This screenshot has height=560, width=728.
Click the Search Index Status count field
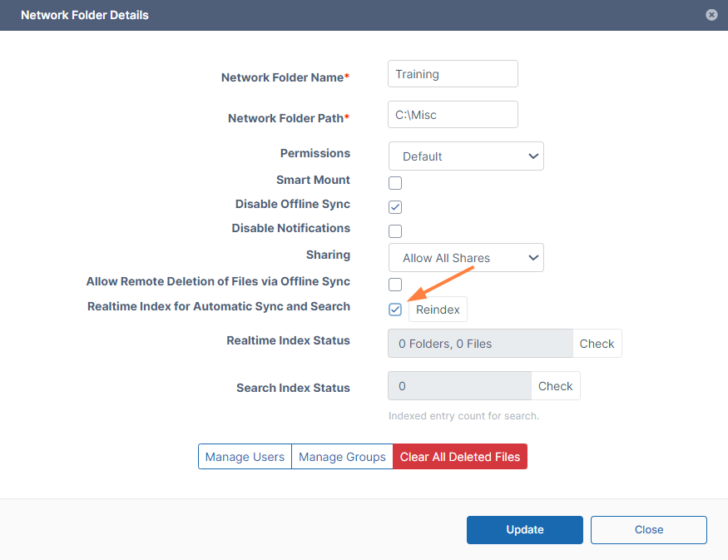tap(459, 386)
